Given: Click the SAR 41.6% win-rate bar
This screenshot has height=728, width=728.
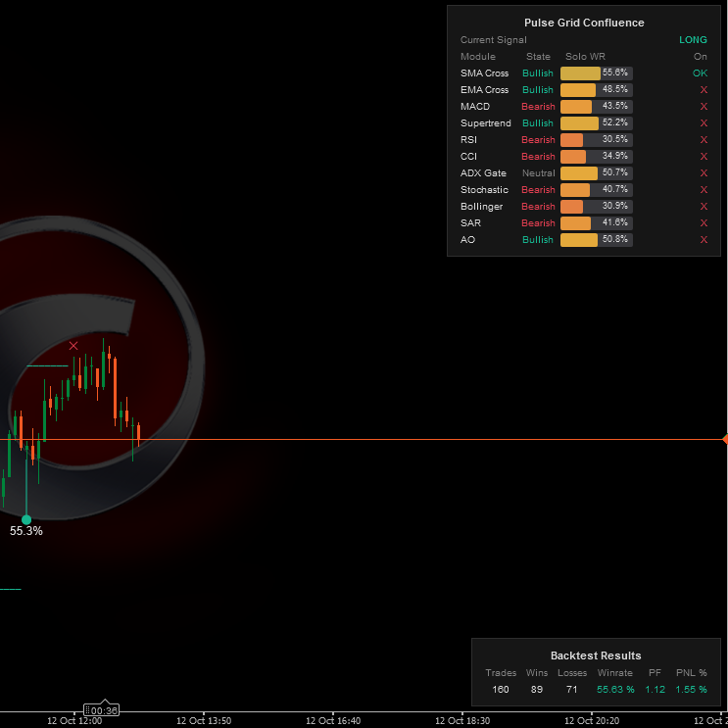Looking at the screenshot, I should pos(596,222).
